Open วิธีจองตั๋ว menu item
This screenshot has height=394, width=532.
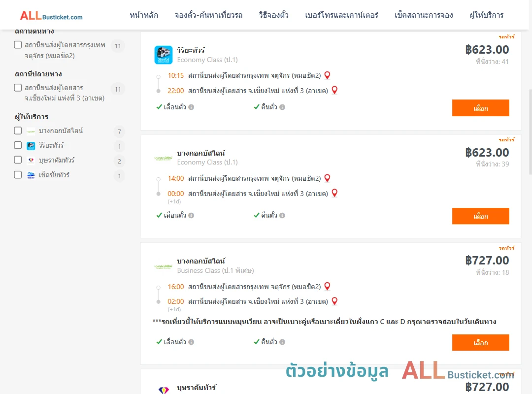[x=273, y=15]
